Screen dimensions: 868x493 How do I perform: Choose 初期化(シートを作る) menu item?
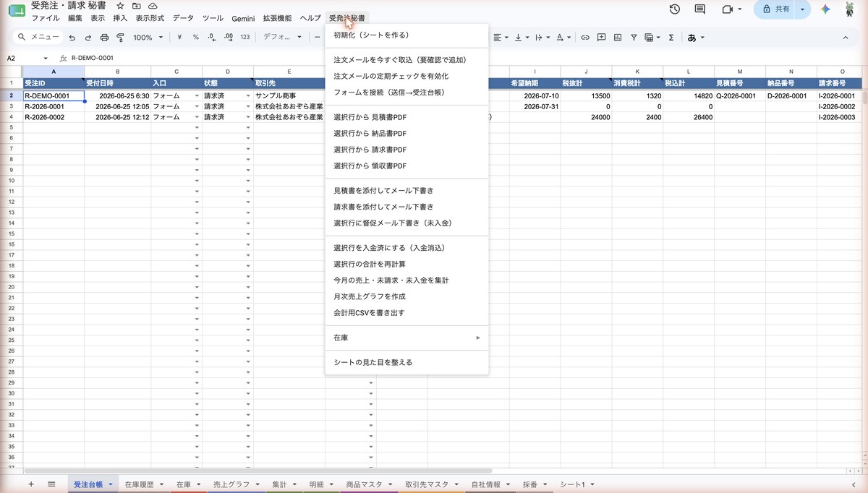click(x=407, y=35)
